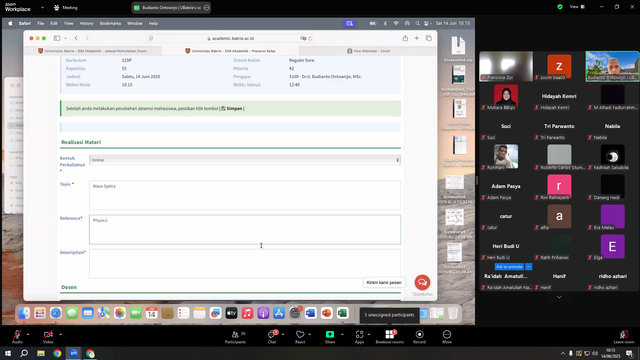This screenshot has width=640, height=360.
Task: Click Excel icon in Mac dock
Action: coord(342,313)
